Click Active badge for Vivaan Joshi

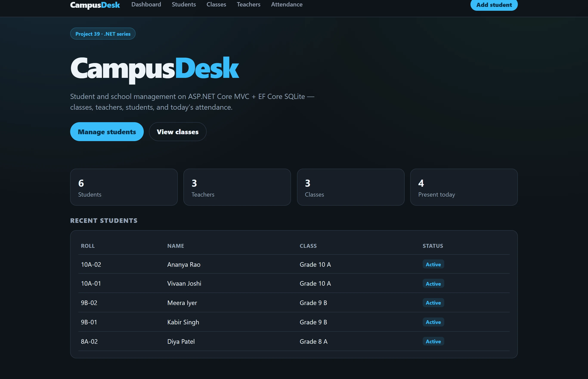point(433,283)
